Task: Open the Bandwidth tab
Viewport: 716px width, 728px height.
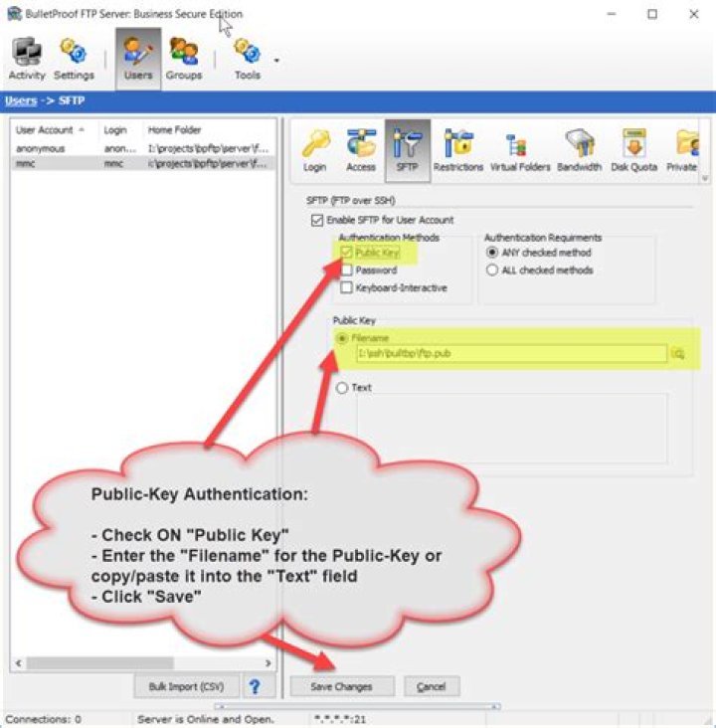Action: point(580,151)
